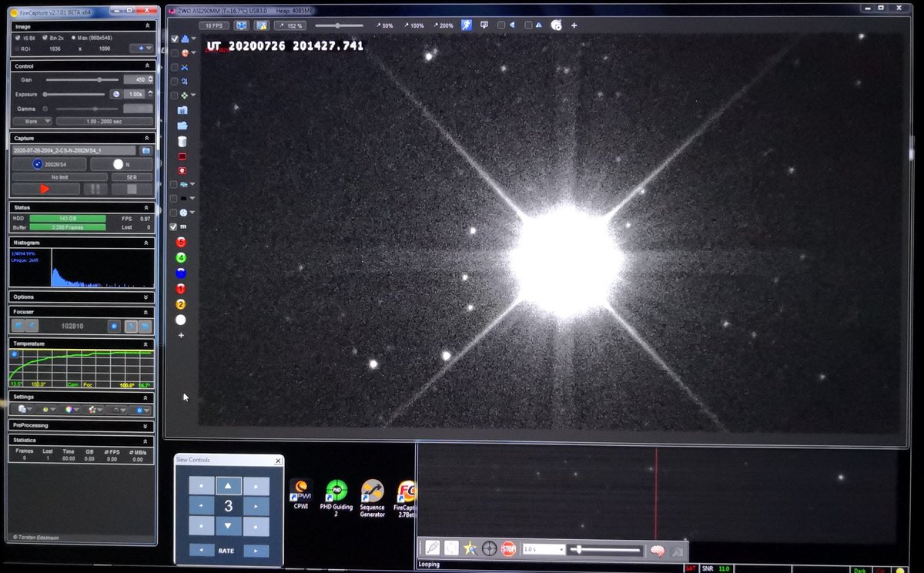Click the zoom slider in the preview toolbar
Screen dimensions: 924x573
pos(339,25)
